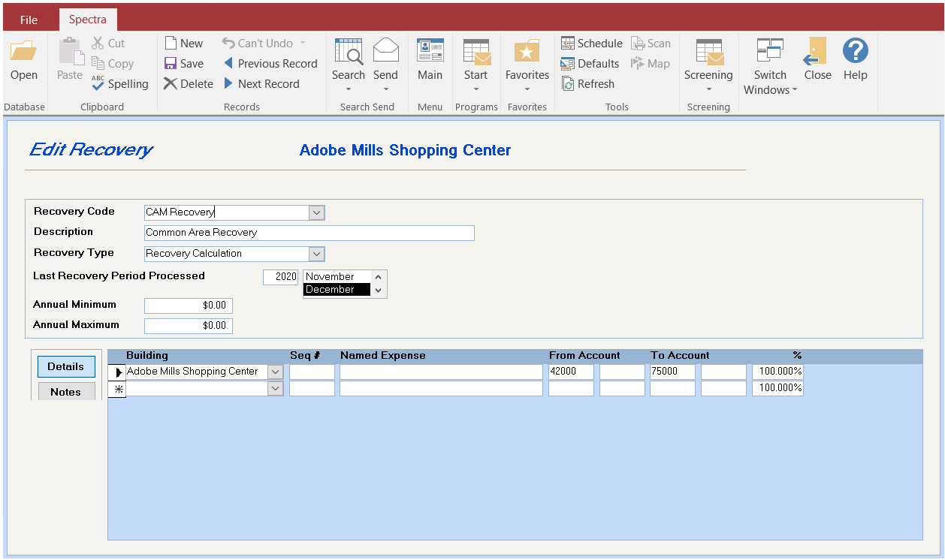Click the Description text field
Screen dimensions: 945x560
click(309, 233)
